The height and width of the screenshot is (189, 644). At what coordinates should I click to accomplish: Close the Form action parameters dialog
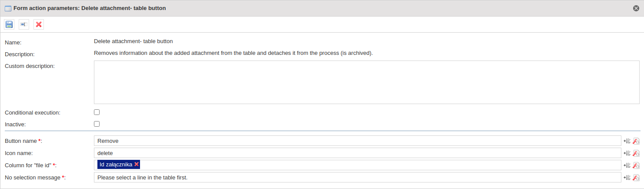(636, 8)
